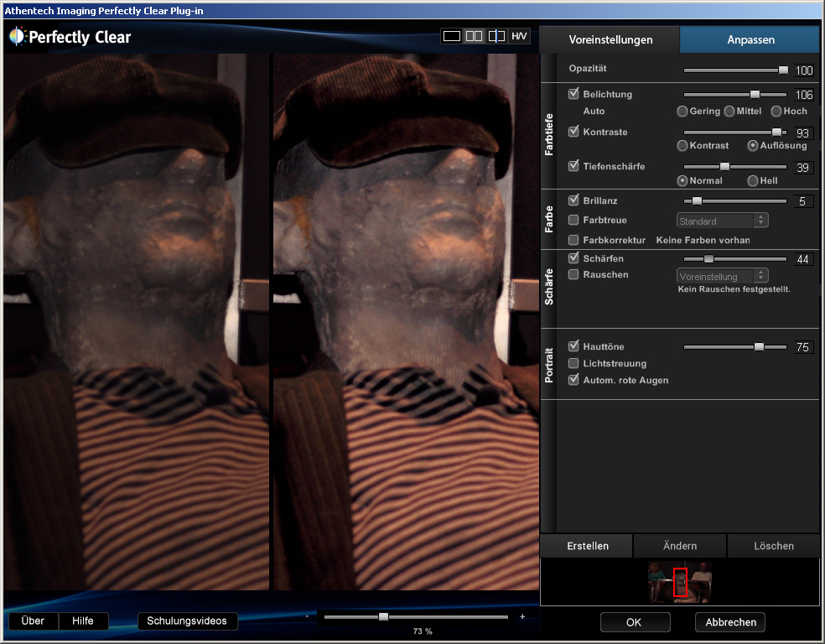Select the Kontrast radio option

682,145
